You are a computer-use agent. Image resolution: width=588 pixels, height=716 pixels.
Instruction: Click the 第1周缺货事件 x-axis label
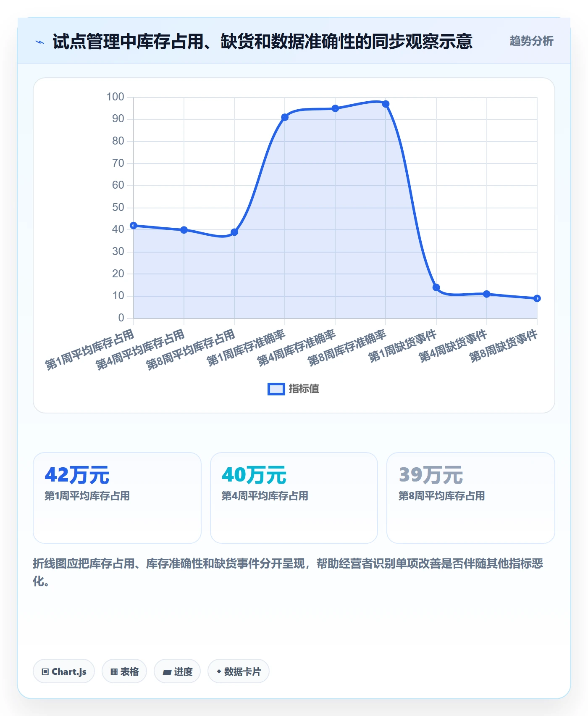(403, 346)
